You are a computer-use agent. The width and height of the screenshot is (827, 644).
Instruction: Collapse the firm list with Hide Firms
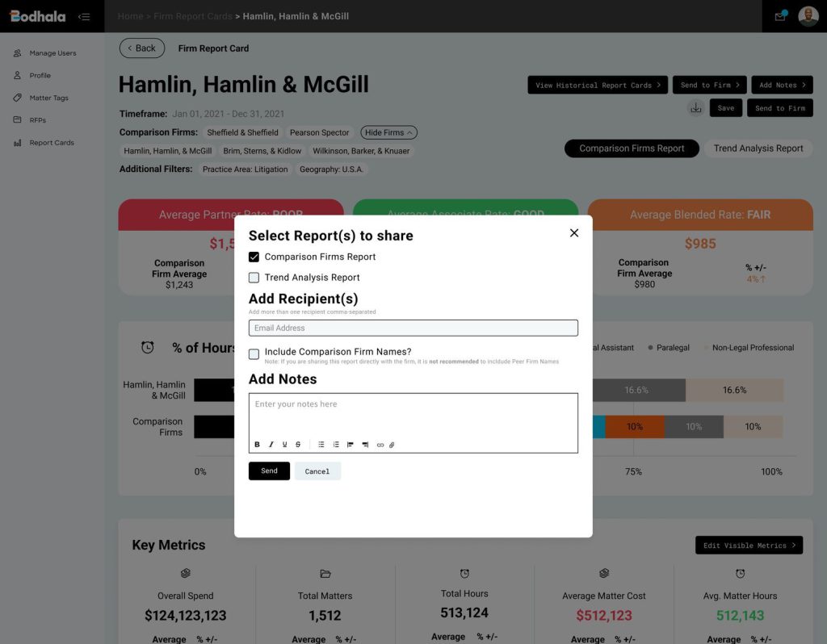tap(388, 133)
